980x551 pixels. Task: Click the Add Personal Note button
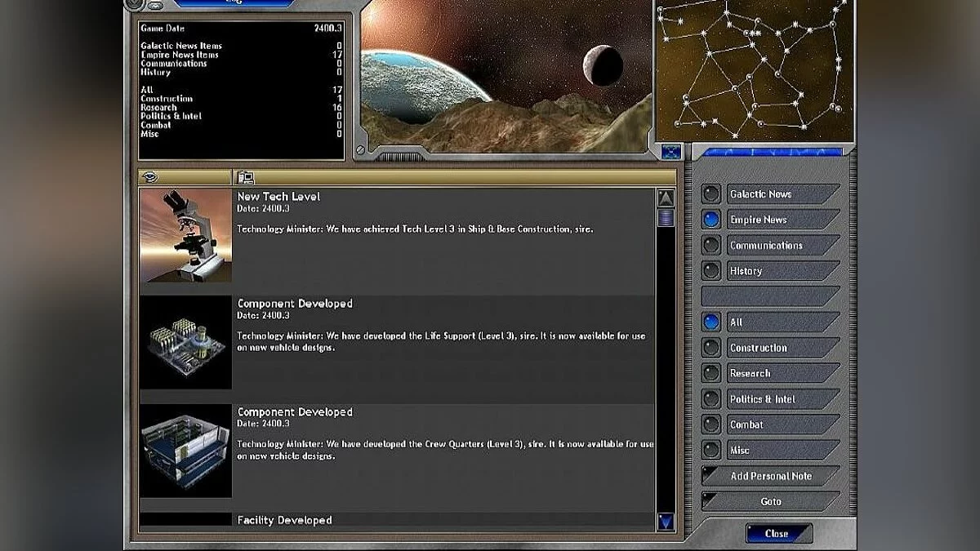pos(770,476)
